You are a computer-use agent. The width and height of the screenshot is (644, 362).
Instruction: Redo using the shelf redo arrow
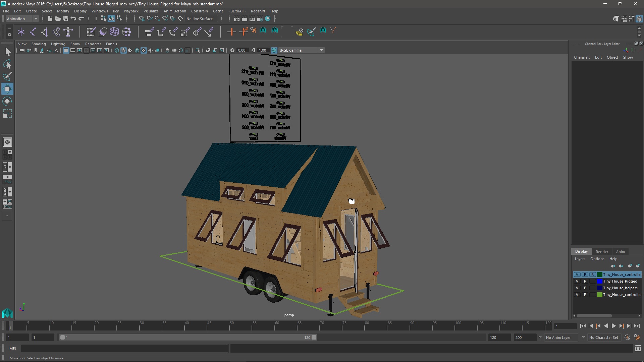tap(81, 19)
